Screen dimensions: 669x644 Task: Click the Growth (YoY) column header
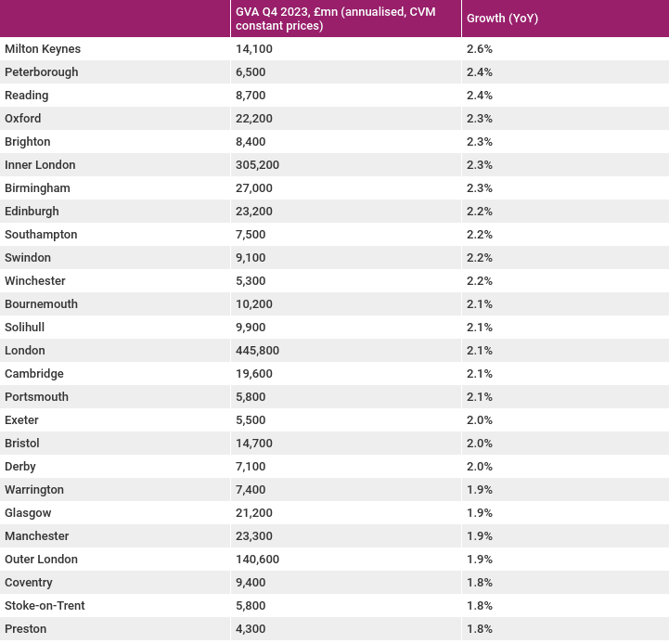click(x=502, y=19)
